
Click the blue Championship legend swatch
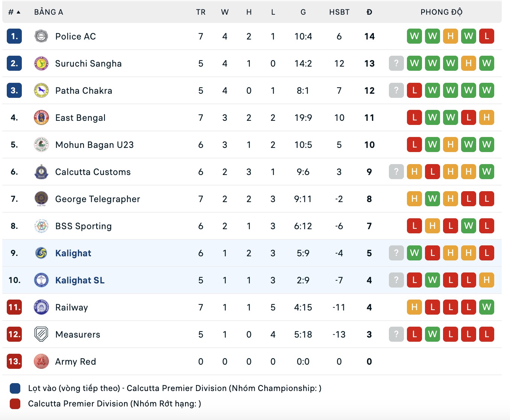click(15, 388)
